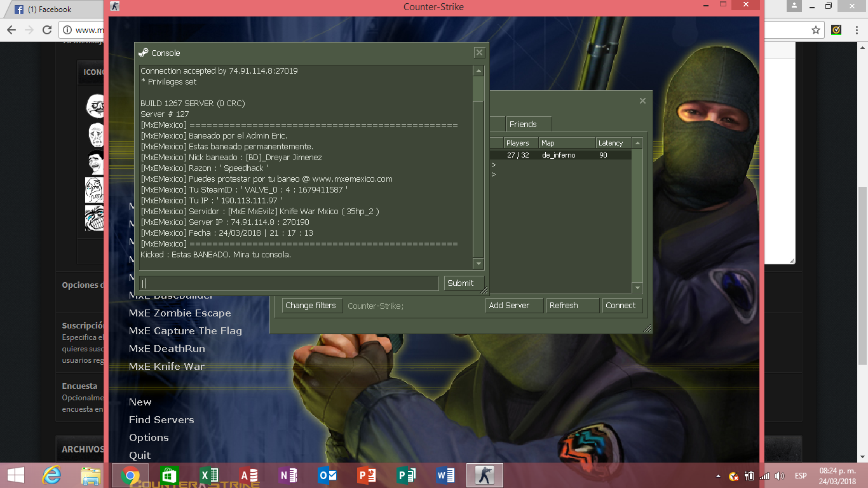Open MxE Zombie Escape from the game menu
868x488 pixels.
[180, 313]
